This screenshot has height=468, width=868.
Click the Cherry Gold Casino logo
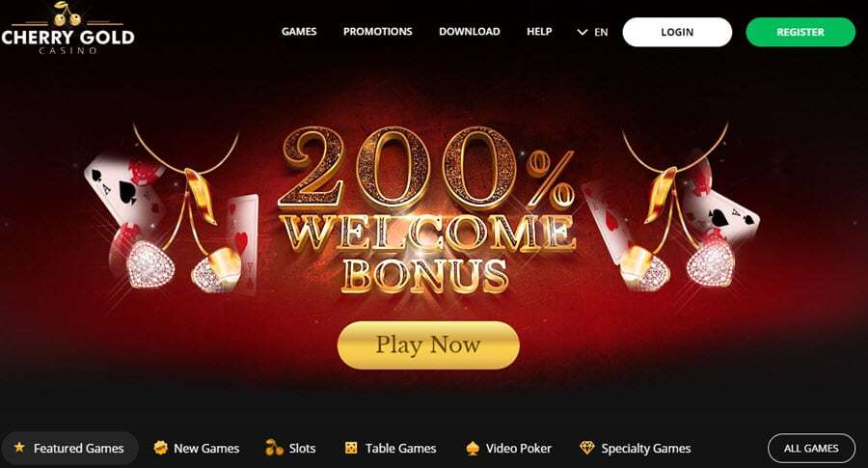(x=68, y=28)
